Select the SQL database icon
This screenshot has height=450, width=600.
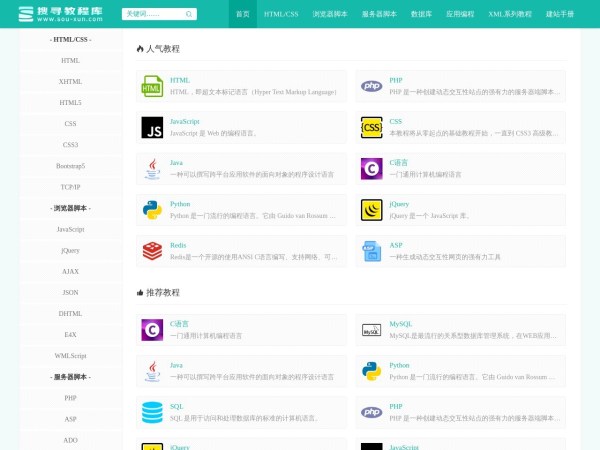click(x=152, y=412)
